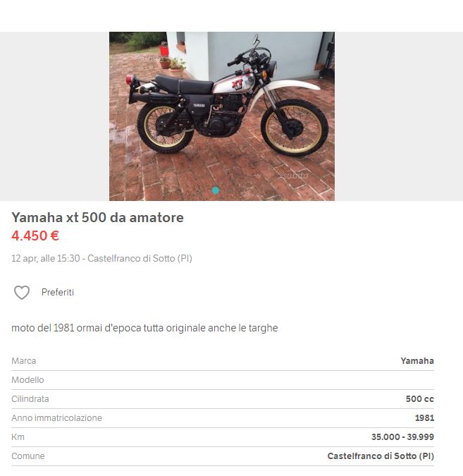Click the date and location line
Image resolution: width=463 pixels, height=476 pixels.
(101, 258)
